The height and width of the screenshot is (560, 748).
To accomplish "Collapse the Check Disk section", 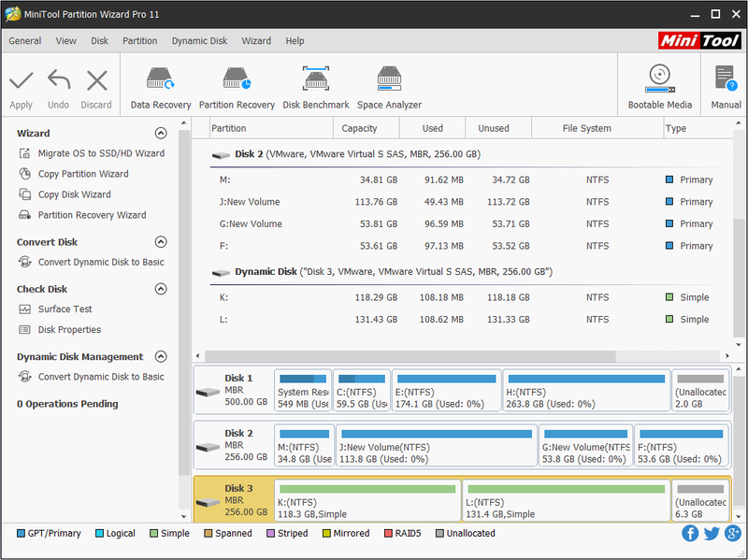I will (161, 289).
